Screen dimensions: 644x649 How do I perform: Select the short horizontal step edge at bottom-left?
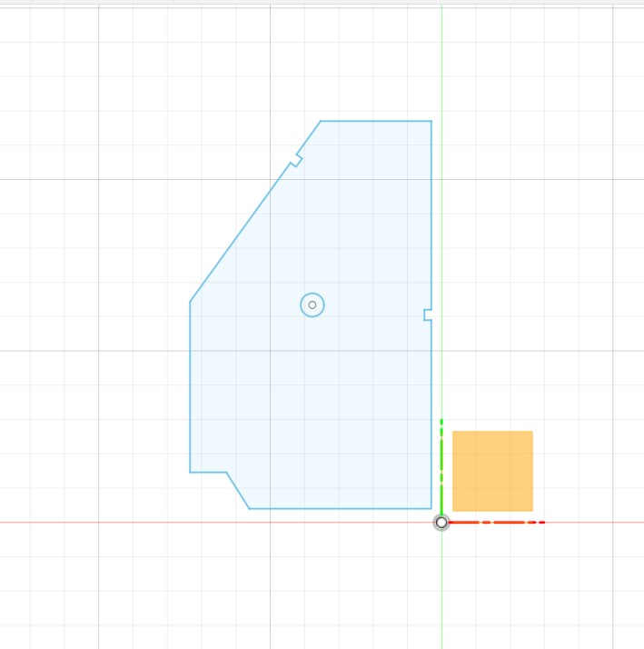pos(208,473)
